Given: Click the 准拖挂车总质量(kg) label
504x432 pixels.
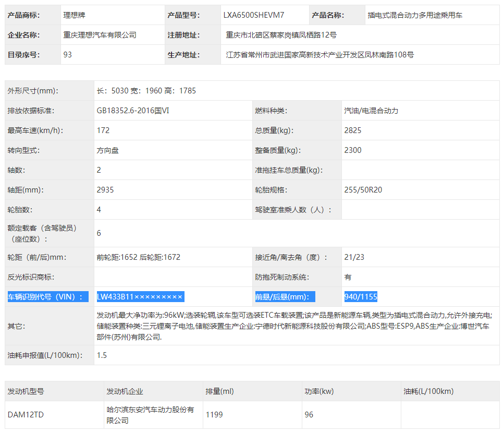Looking at the screenshot, I should [x=289, y=170].
